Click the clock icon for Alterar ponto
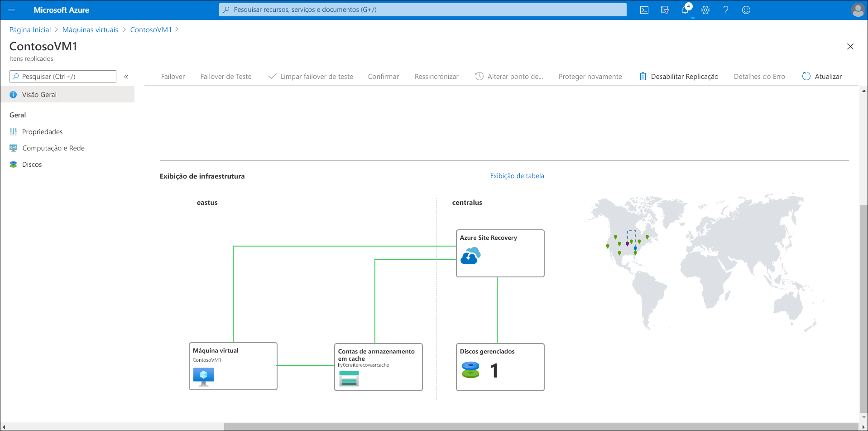 coord(480,76)
